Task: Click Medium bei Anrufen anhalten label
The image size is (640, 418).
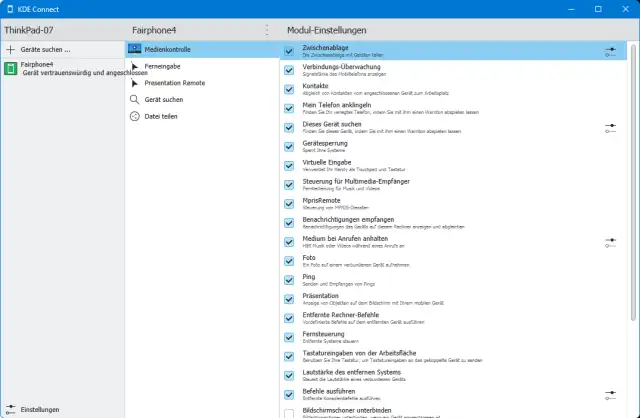Action: click(x=345, y=238)
